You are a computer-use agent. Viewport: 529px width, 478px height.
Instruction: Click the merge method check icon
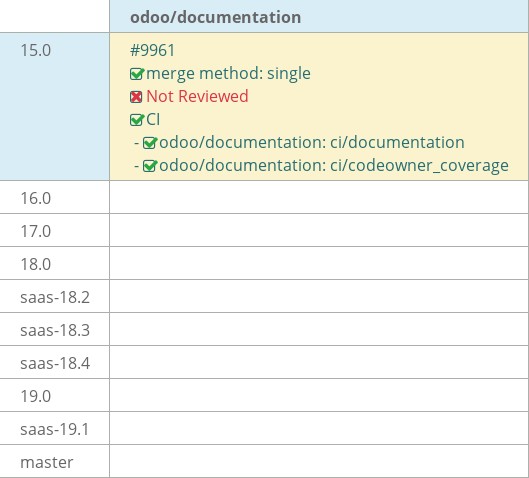[x=137, y=74]
